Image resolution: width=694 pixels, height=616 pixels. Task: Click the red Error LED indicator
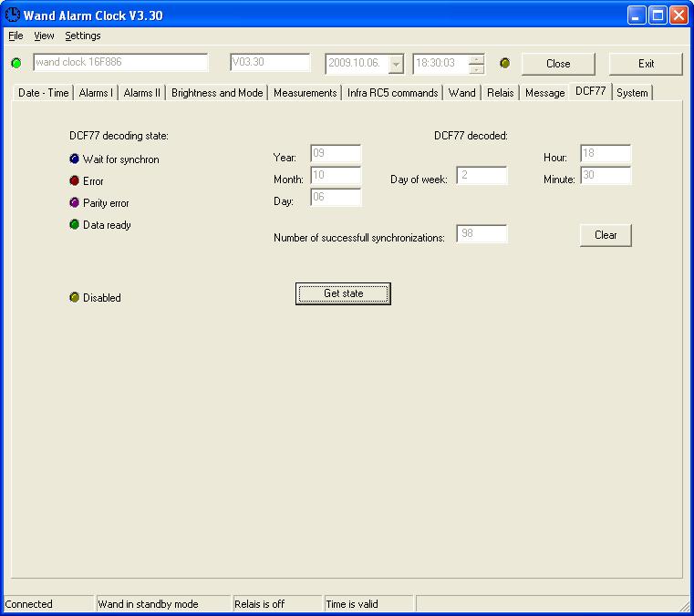click(x=75, y=180)
